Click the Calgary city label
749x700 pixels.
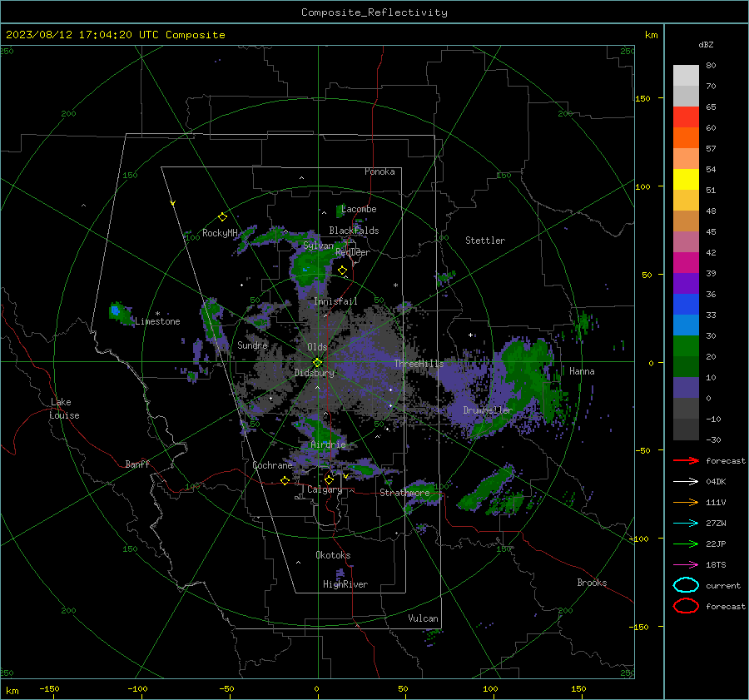325,489
